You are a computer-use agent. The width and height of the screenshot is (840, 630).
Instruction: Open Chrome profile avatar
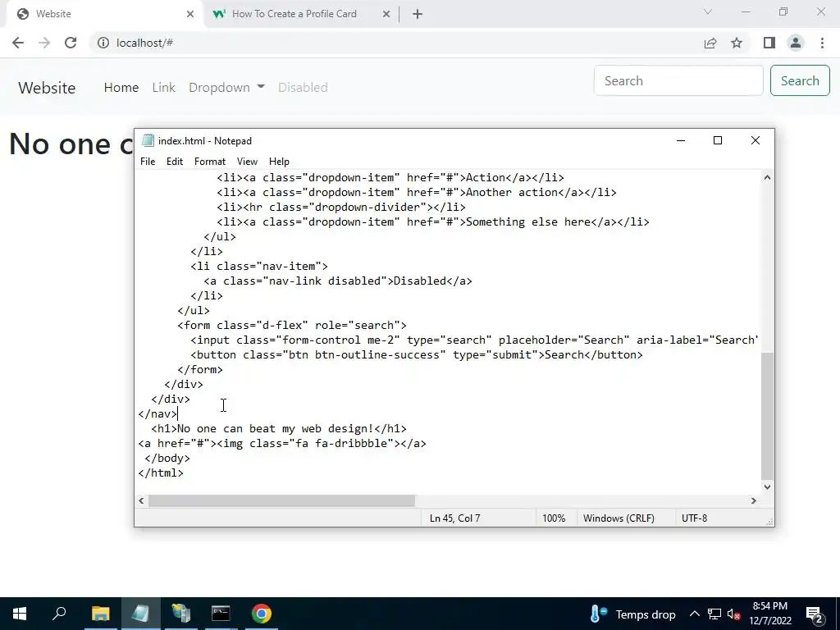[796, 43]
